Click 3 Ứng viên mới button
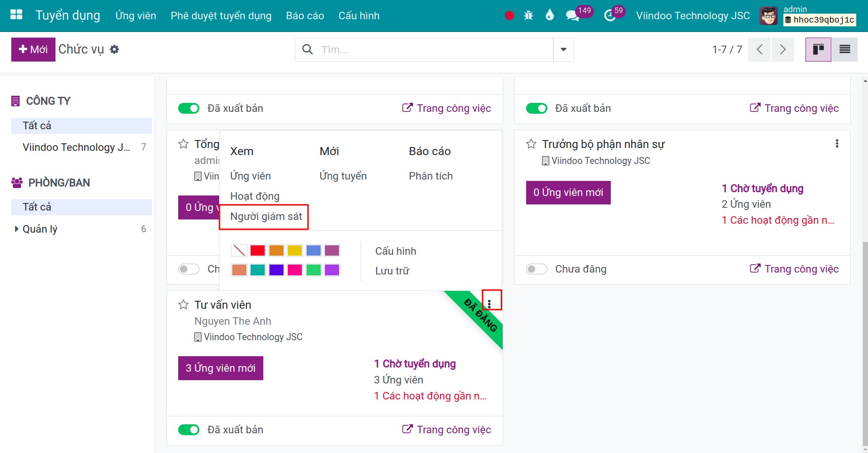 coord(221,368)
